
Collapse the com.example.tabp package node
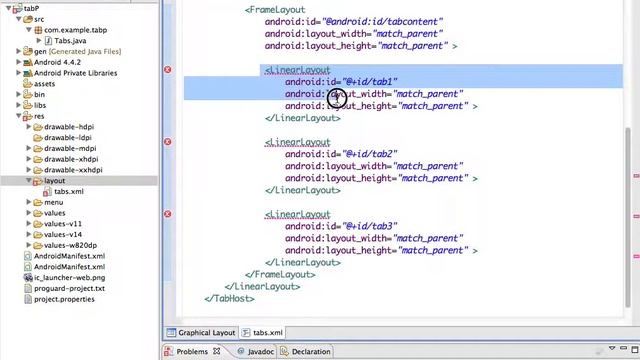coord(29,30)
